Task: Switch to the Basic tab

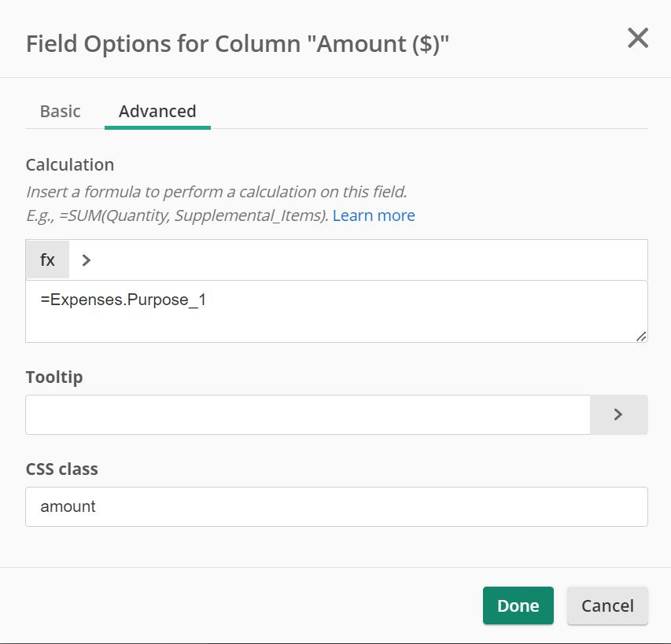Action: click(x=61, y=111)
